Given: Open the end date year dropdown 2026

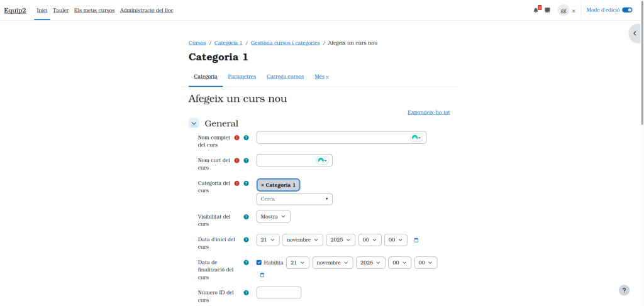Looking at the screenshot, I should [370, 263].
